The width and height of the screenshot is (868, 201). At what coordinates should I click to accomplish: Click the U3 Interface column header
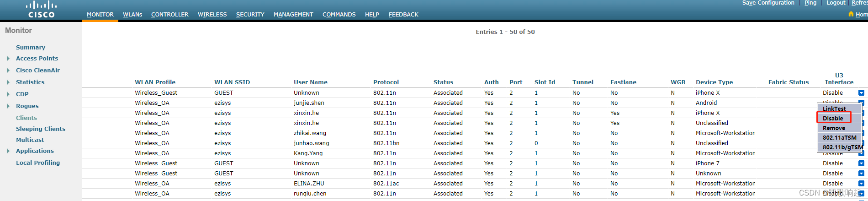(x=839, y=79)
